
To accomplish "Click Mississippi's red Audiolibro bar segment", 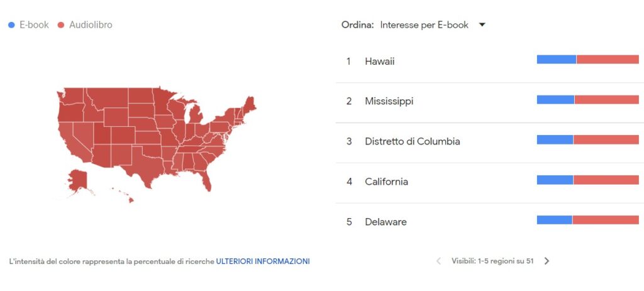I will pos(606,99).
